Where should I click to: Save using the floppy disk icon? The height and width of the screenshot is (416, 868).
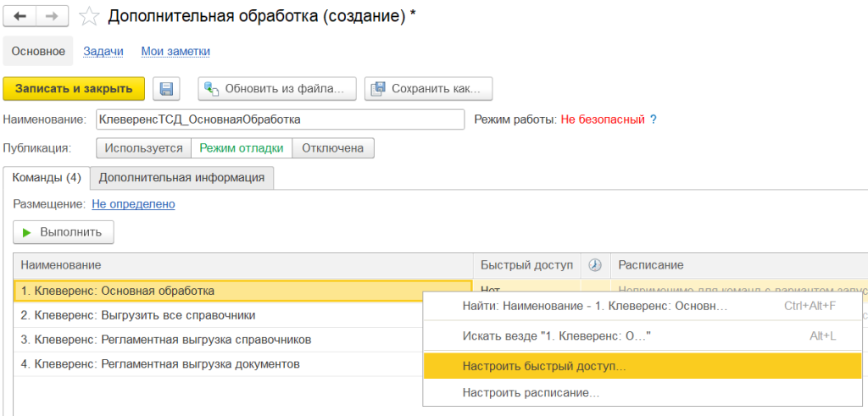click(166, 88)
